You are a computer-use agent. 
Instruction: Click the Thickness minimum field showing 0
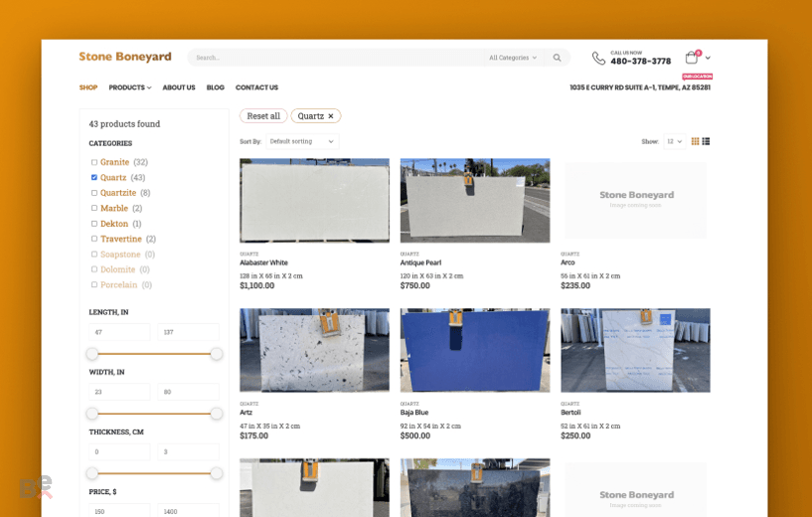tap(119, 451)
